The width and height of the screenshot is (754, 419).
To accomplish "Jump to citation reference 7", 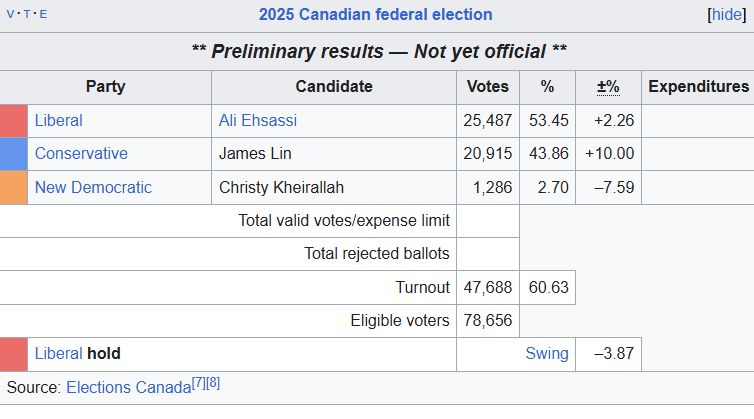I will coord(198,383).
